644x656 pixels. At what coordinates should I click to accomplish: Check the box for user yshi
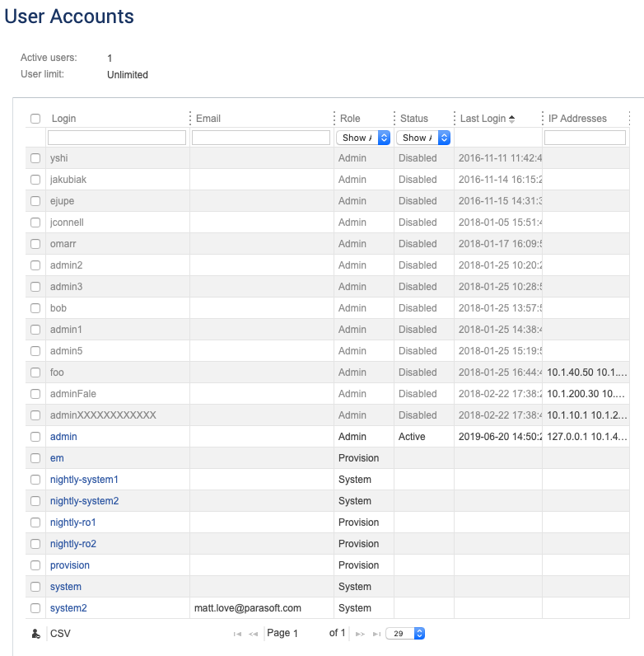point(35,158)
